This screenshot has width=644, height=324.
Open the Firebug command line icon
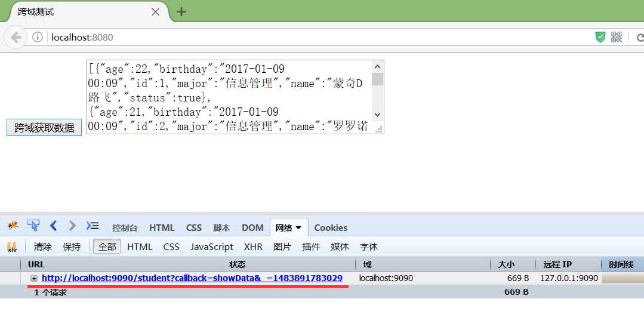tap(93, 226)
